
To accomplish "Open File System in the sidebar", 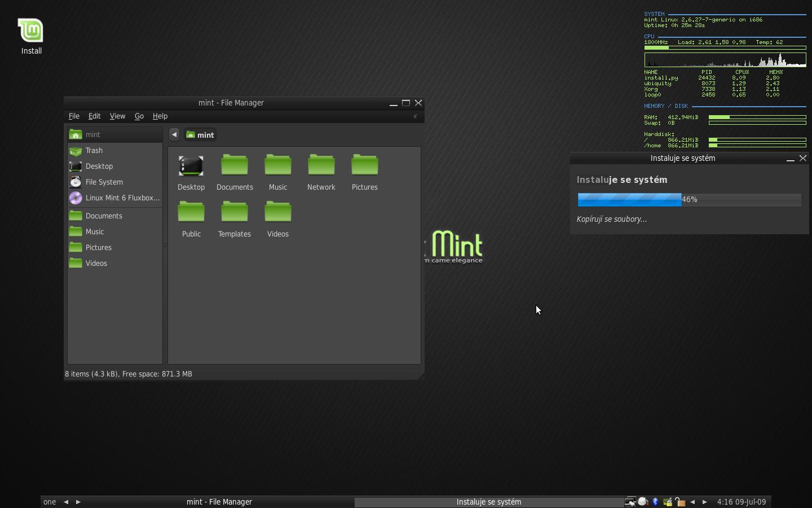I will [115, 182].
